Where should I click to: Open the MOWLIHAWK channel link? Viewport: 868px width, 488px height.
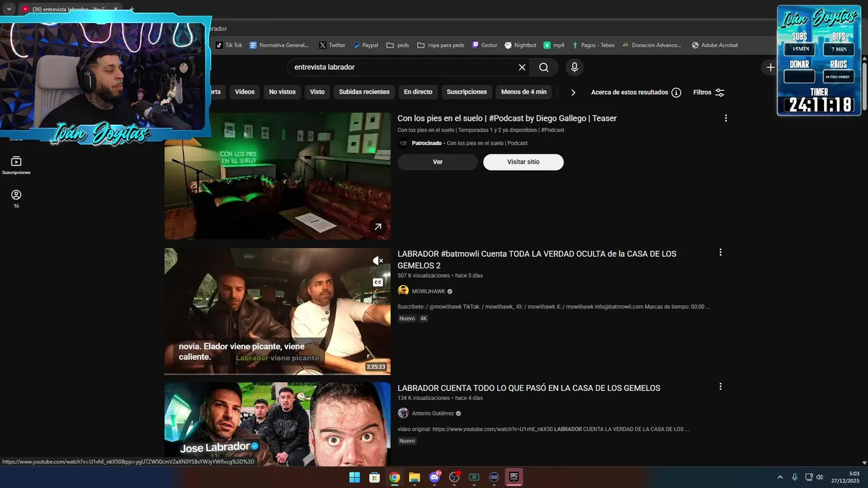(x=429, y=291)
